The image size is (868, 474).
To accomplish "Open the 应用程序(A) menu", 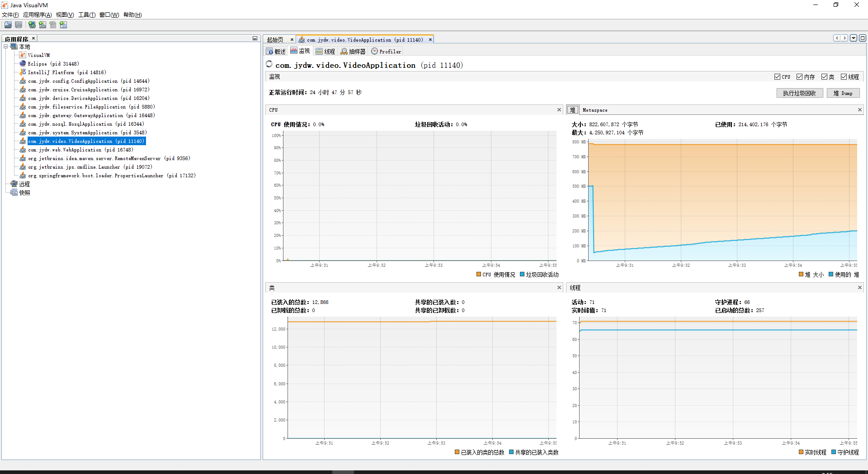I will tap(37, 15).
